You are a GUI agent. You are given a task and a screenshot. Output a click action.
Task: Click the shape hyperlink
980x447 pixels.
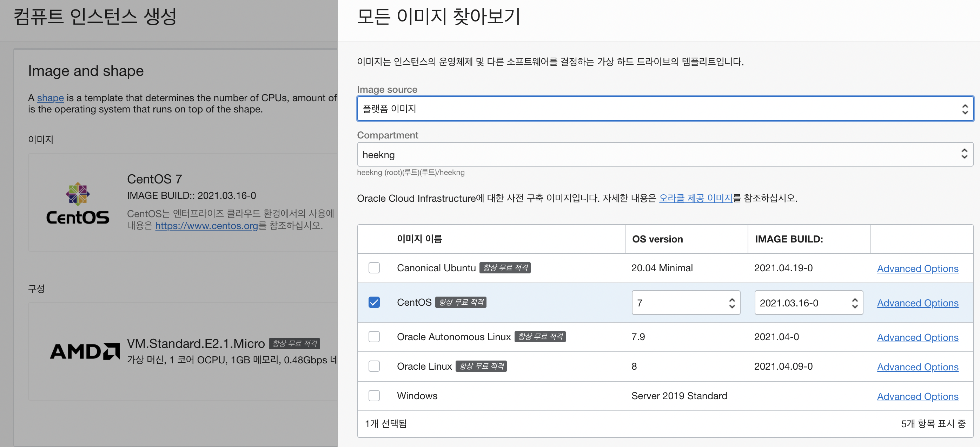(x=50, y=98)
